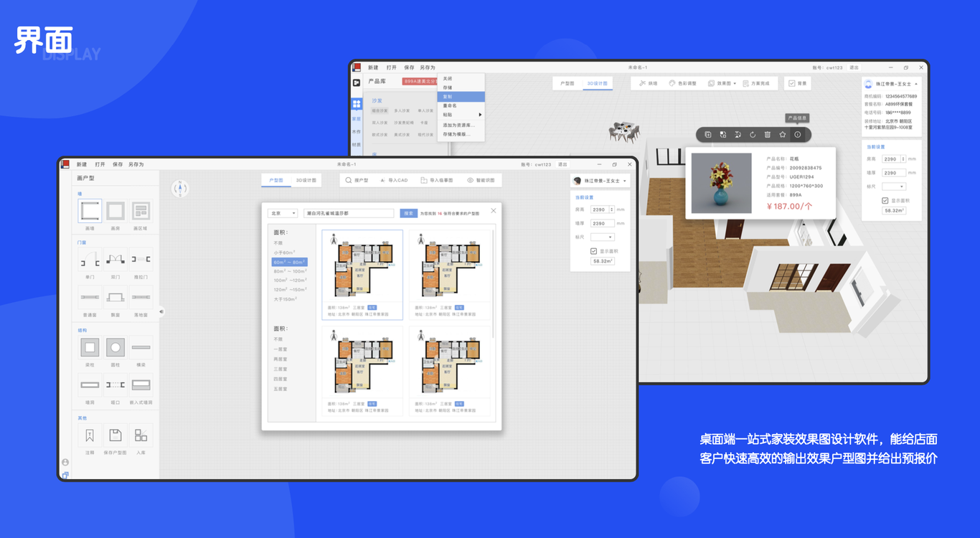This screenshot has width=980, height=538.
Task: Open the 效果图 dropdown in 3D window
Action: 722,83
